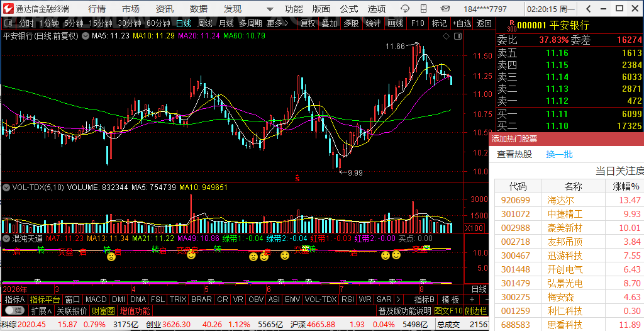The height and width of the screenshot is (331, 644).
Task: Select stock code 301072
Action: tap(516, 214)
